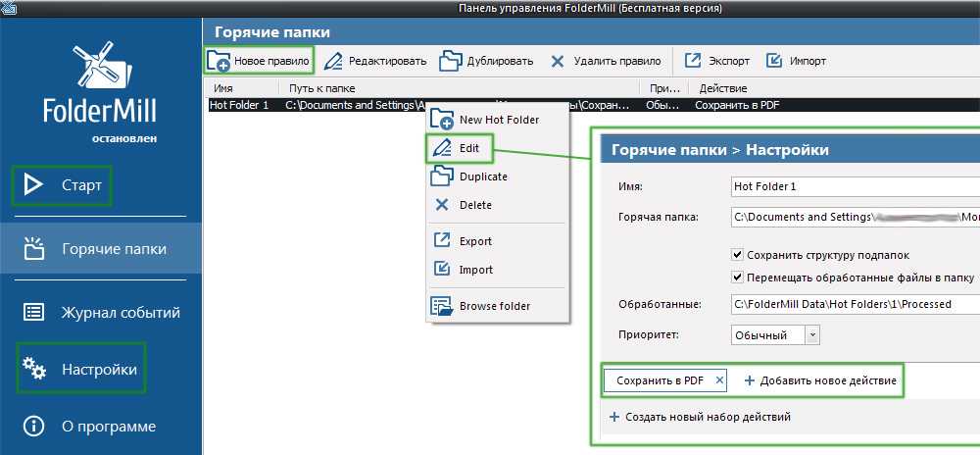The image size is (980, 455).
Task: Click Добавить новое действие
Action: 821,380
